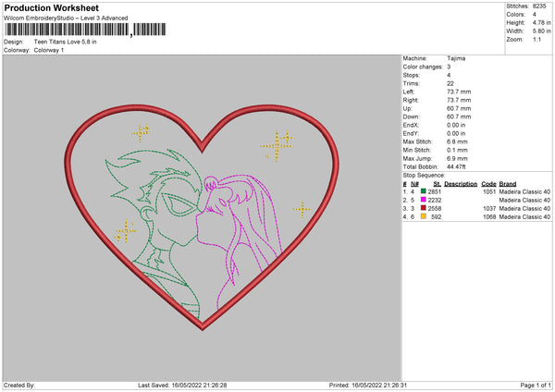Click the Max Jump value 6.9 mm
The width and height of the screenshot is (555, 392).
pos(457,158)
